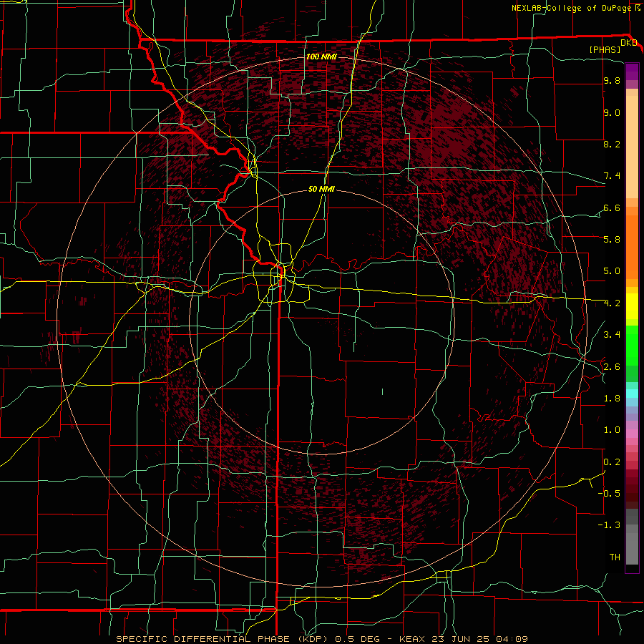This screenshot has width=644, height=644.
Task: Click the 8.2 value on the scale
Action: tap(612, 144)
